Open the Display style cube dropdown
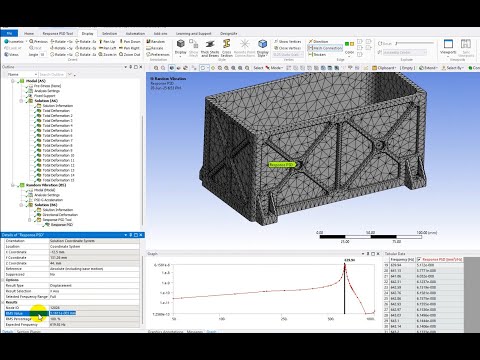The image size is (480, 360). click(181, 47)
